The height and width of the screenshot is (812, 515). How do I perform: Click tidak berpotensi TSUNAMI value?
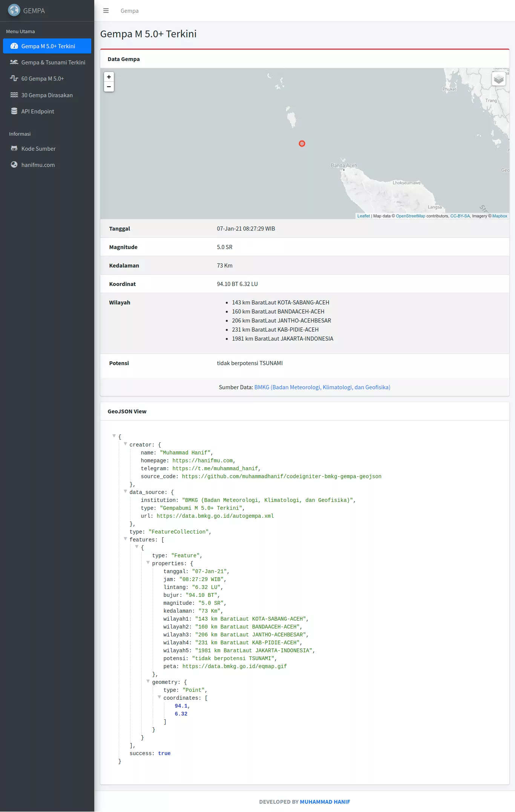click(x=250, y=363)
